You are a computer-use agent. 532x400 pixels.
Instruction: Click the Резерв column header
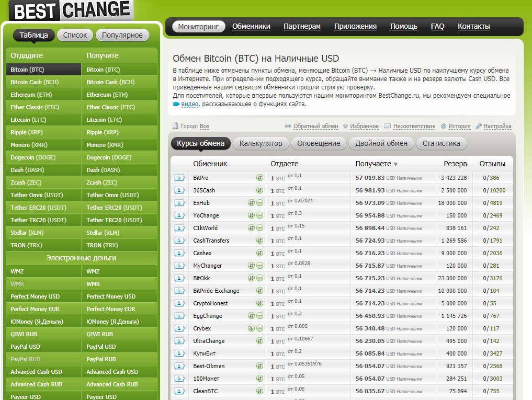tap(455, 164)
